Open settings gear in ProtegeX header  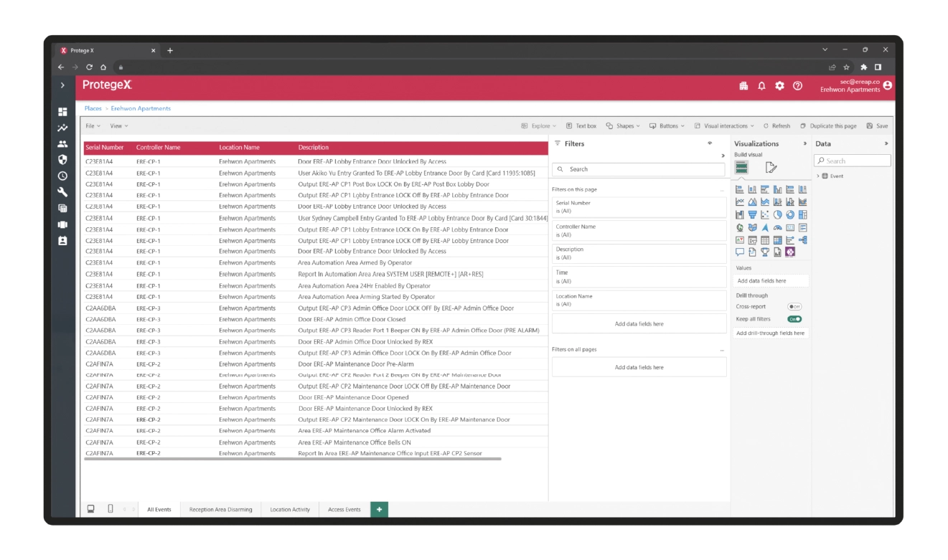click(779, 85)
